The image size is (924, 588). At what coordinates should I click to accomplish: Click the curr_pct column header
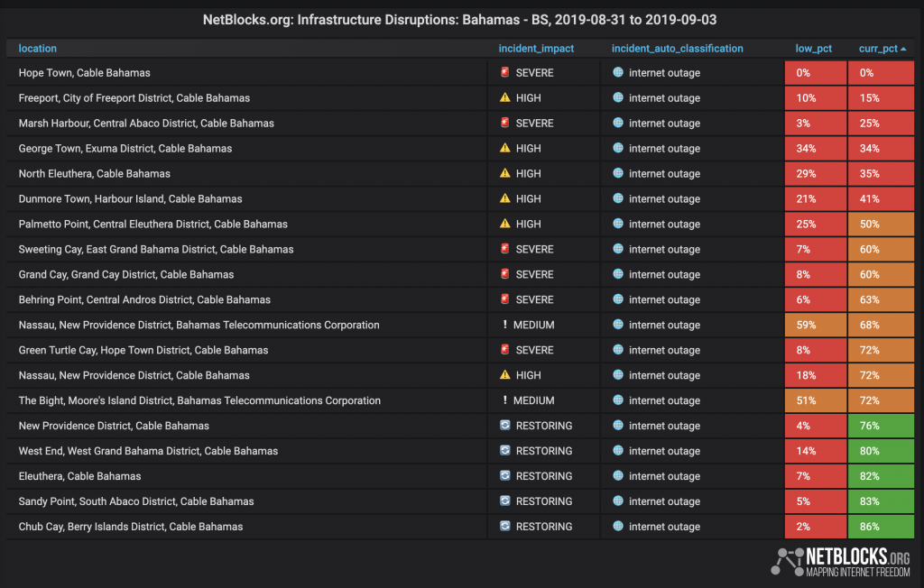click(878, 49)
